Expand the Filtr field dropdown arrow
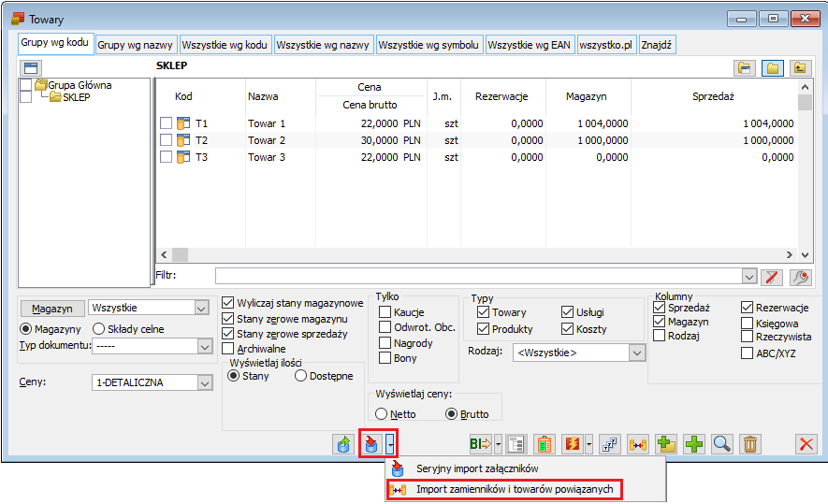Screen dimensions: 828x504 [748, 276]
